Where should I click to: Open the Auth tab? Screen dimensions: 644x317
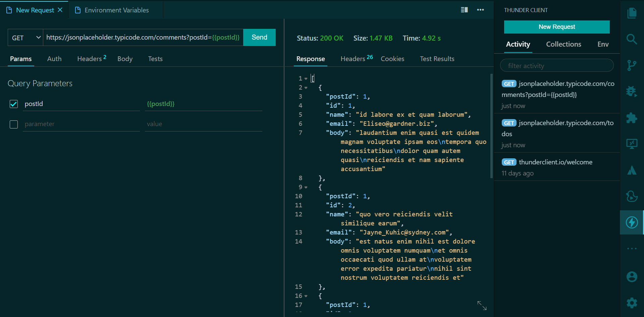(54, 59)
